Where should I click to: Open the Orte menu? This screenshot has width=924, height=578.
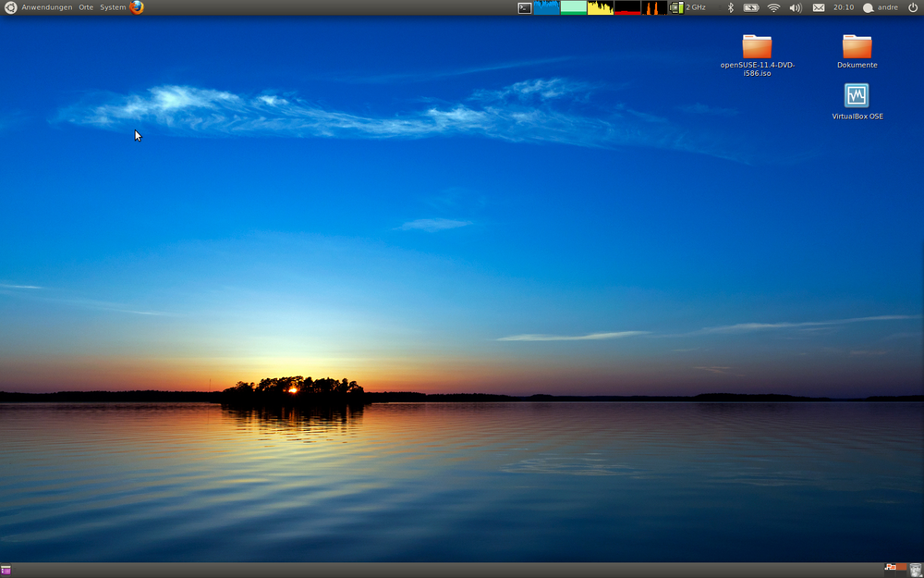point(85,6)
